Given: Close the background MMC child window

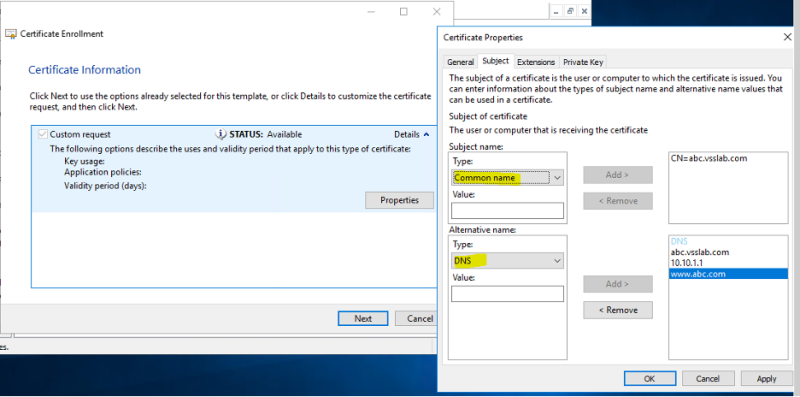Looking at the screenshot, I should 584,11.
